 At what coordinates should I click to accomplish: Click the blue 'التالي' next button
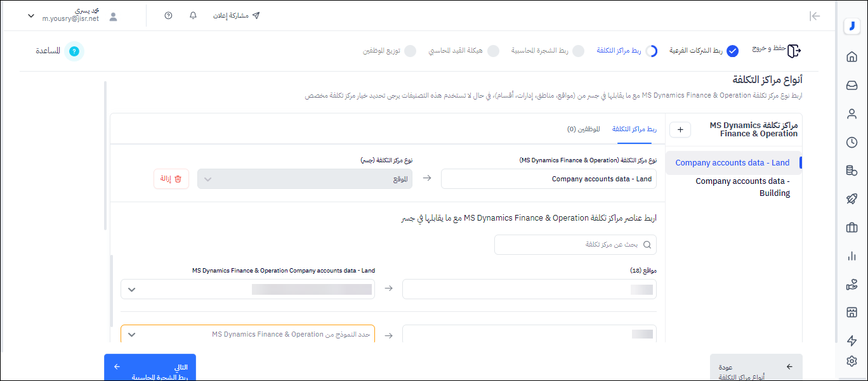(150, 368)
